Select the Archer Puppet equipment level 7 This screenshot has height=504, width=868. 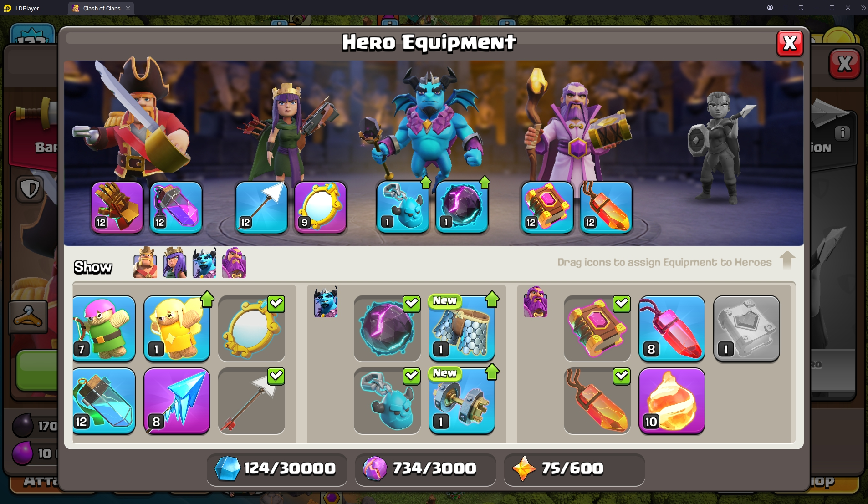point(104,328)
